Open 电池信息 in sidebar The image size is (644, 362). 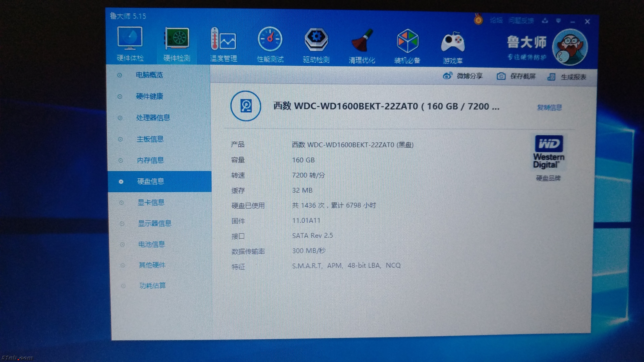pyautogui.click(x=151, y=244)
